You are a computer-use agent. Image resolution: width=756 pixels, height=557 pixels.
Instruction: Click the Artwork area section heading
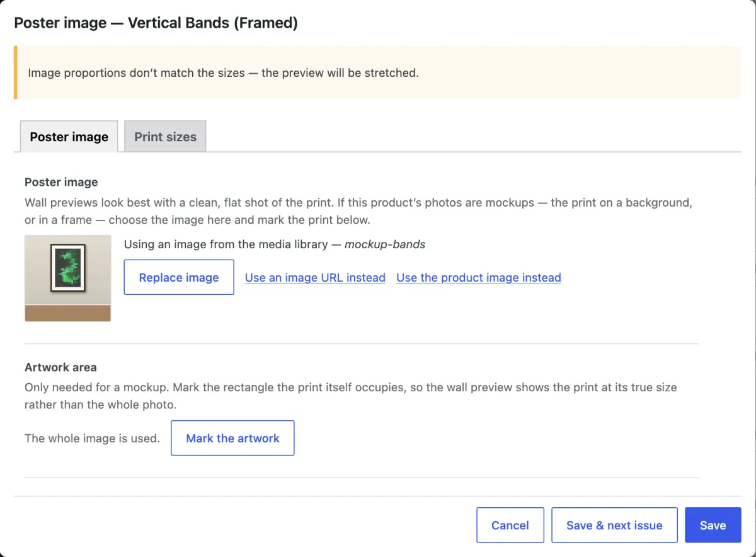tap(60, 367)
